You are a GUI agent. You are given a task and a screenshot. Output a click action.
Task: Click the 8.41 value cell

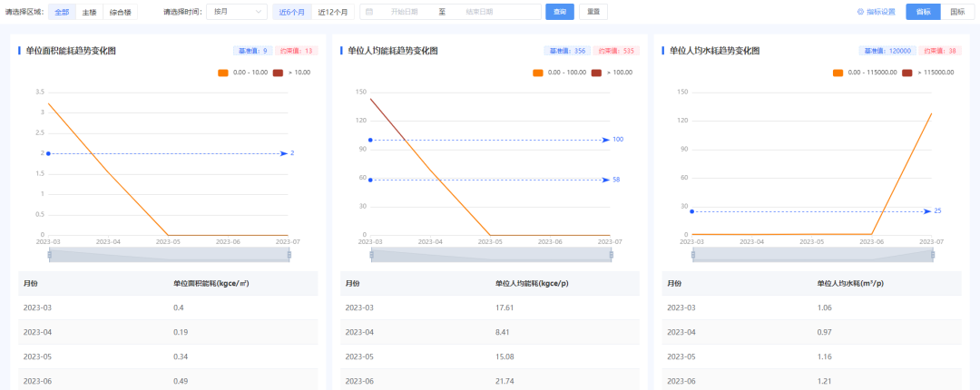point(503,332)
